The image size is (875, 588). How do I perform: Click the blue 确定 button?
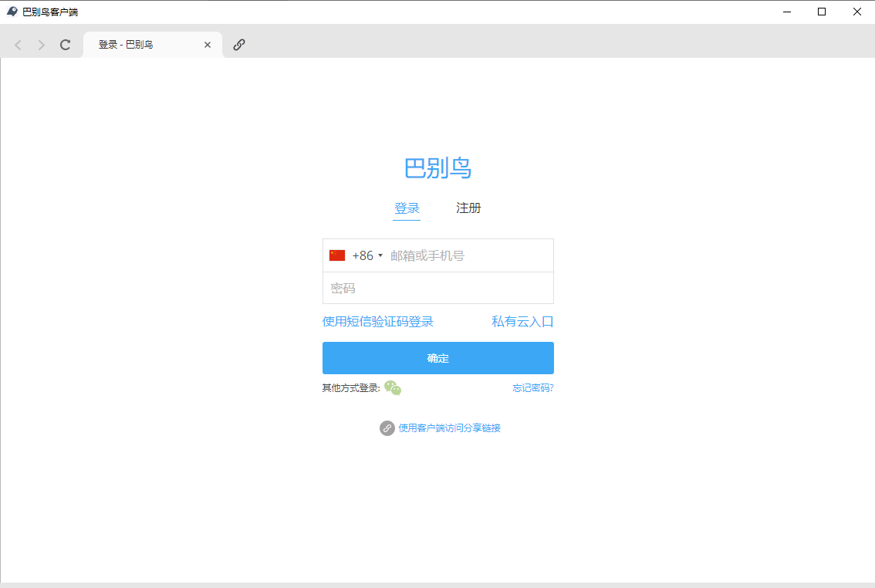pyautogui.click(x=438, y=358)
